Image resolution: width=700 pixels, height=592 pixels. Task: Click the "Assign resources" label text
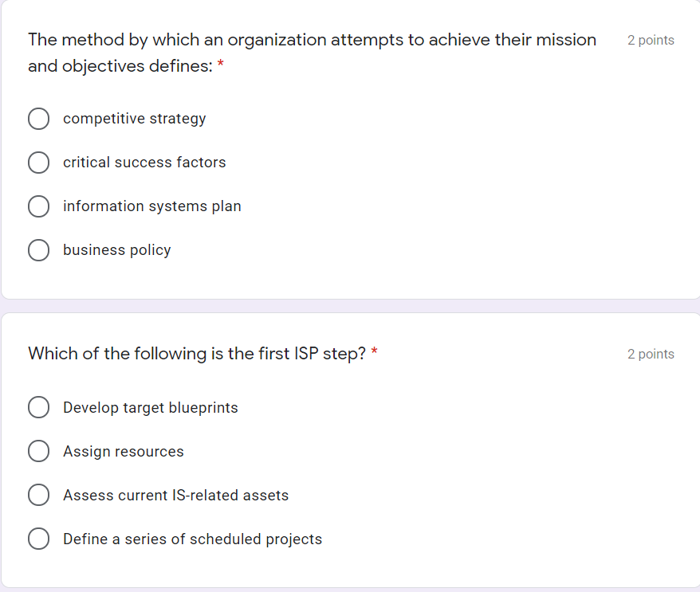(123, 451)
